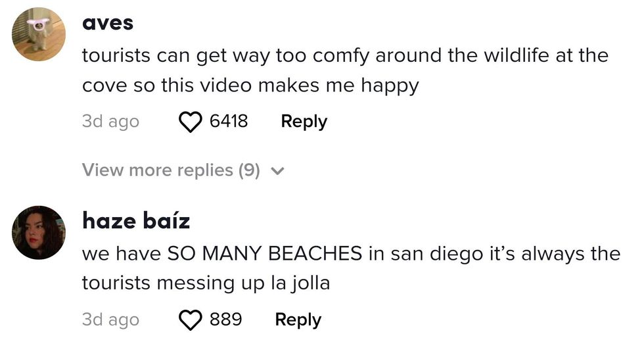Reply to haze baíz's comment
The width and height of the screenshot is (644, 342).
pos(298,320)
